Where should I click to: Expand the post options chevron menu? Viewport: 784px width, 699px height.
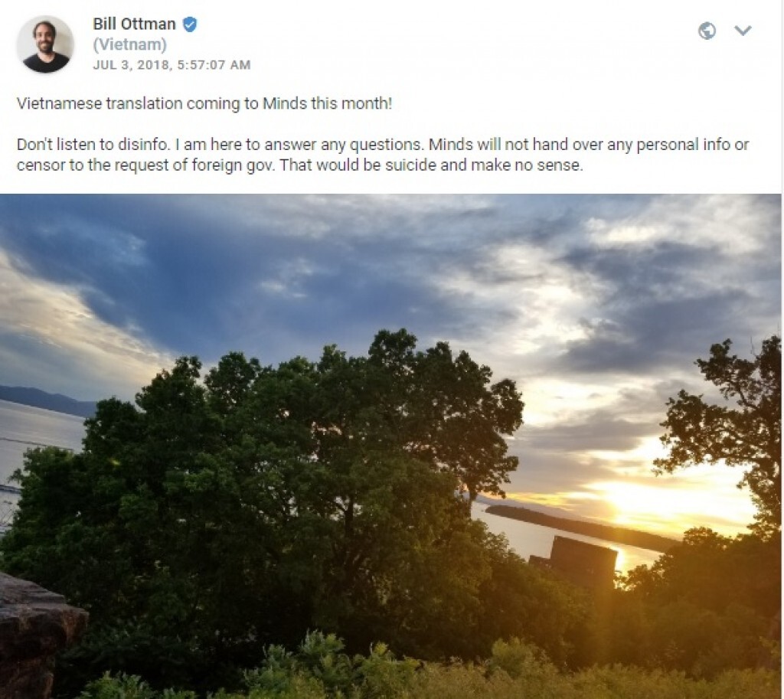(x=743, y=31)
